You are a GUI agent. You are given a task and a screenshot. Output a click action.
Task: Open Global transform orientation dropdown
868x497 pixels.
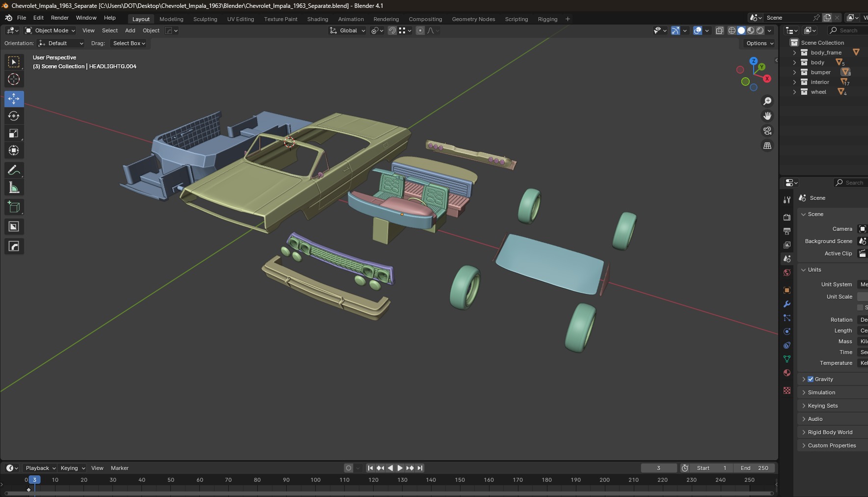(x=348, y=30)
